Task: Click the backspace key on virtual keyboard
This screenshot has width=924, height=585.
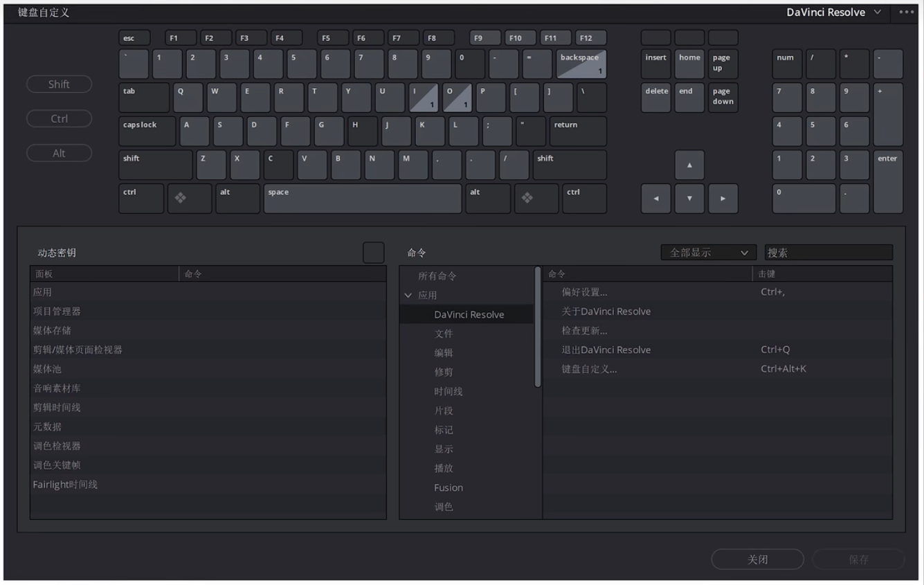Action: click(x=581, y=64)
